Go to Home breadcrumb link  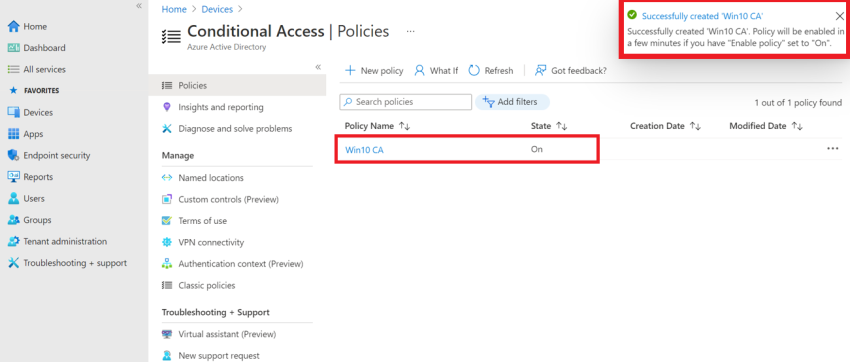pos(174,9)
